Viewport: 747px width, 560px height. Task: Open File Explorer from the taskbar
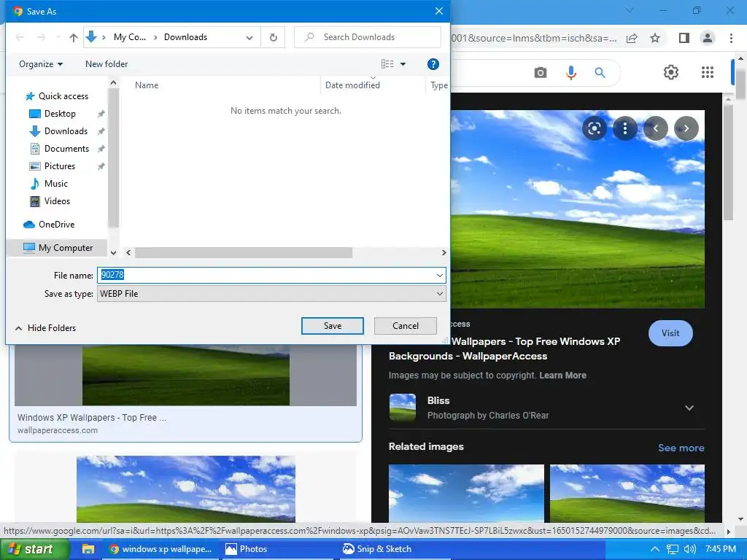(x=88, y=549)
